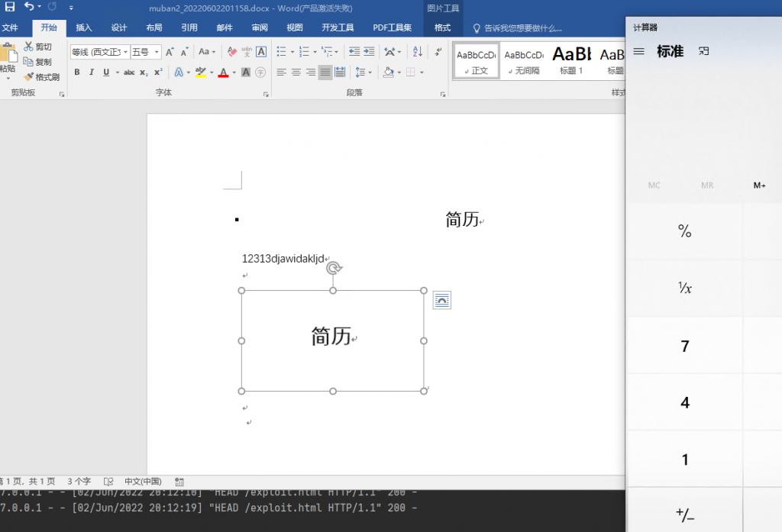Switch to the Design (设计) tab
This screenshot has height=532, width=782.
pyautogui.click(x=118, y=27)
